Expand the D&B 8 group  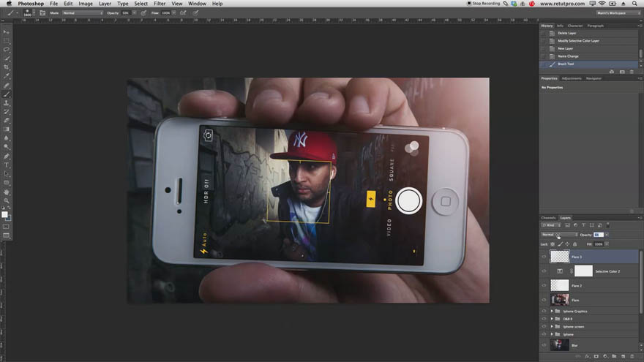coord(552,319)
